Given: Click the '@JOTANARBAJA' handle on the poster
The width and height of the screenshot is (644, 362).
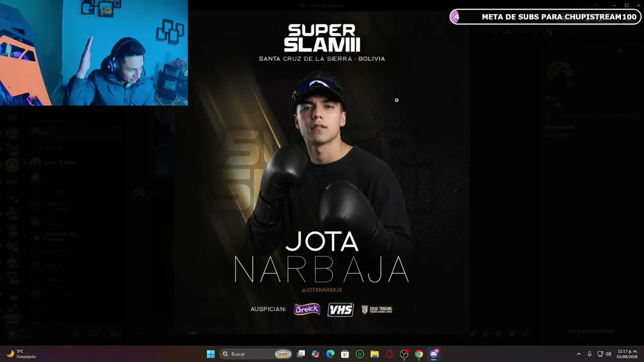Looking at the screenshot, I should [x=322, y=290].
